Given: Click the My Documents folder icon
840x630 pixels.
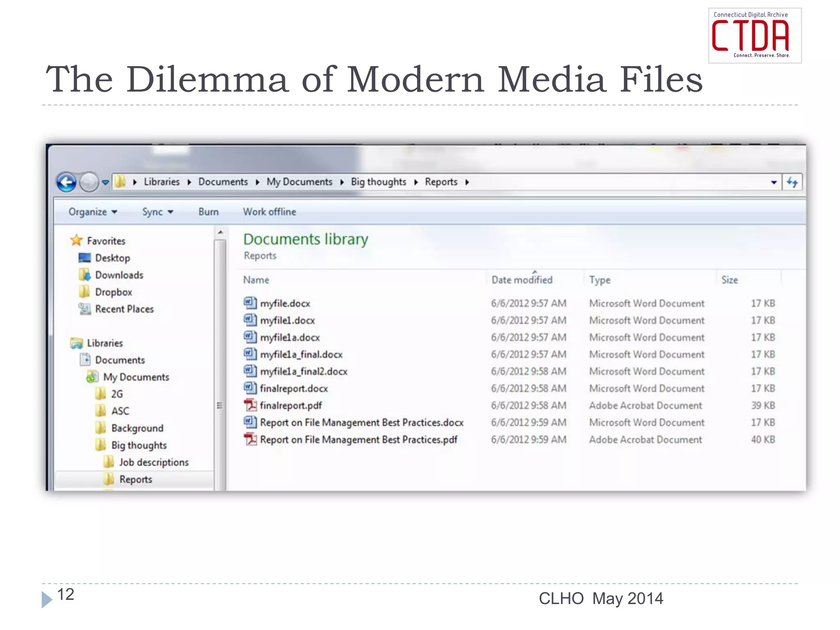Looking at the screenshot, I should [92, 377].
